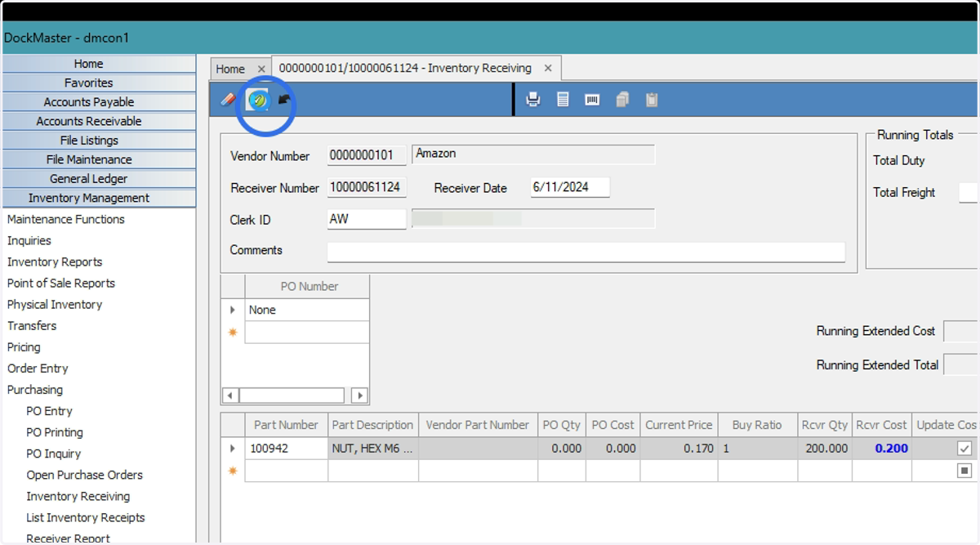Click the new-row star in PO grid
Image resolution: width=980 pixels, height=545 pixels.
click(233, 332)
